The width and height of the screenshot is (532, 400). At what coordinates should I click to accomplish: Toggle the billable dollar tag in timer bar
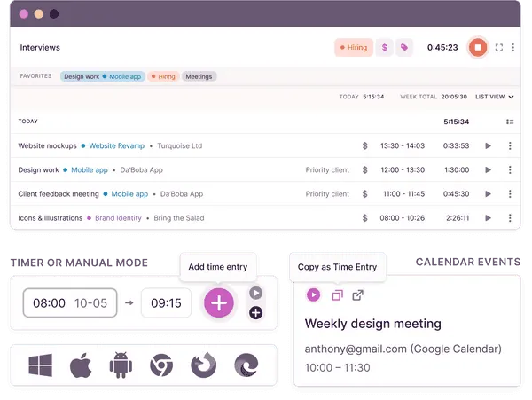click(385, 48)
